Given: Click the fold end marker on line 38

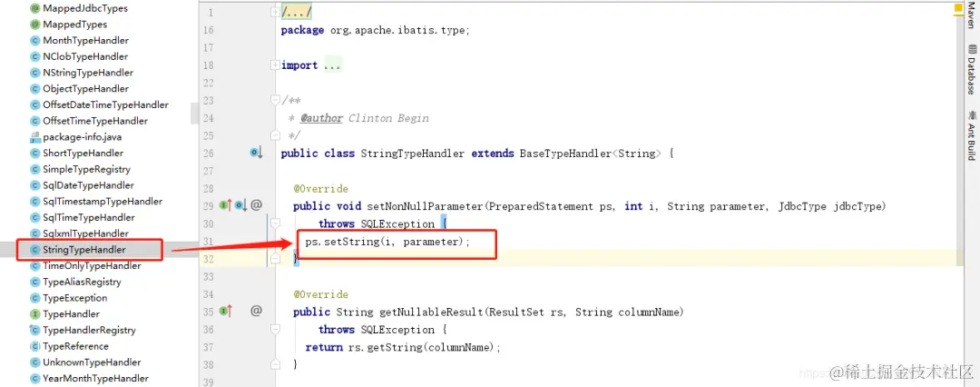Looking at the screenshot, I should pyautogui.click(x=275, y=363).
